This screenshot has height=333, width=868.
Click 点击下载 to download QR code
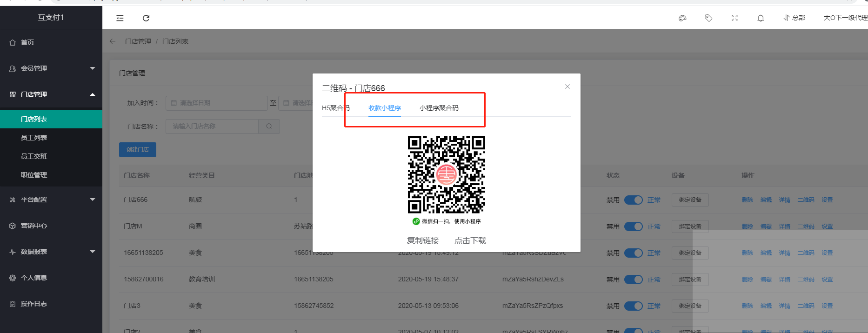[x=470, y=240]
